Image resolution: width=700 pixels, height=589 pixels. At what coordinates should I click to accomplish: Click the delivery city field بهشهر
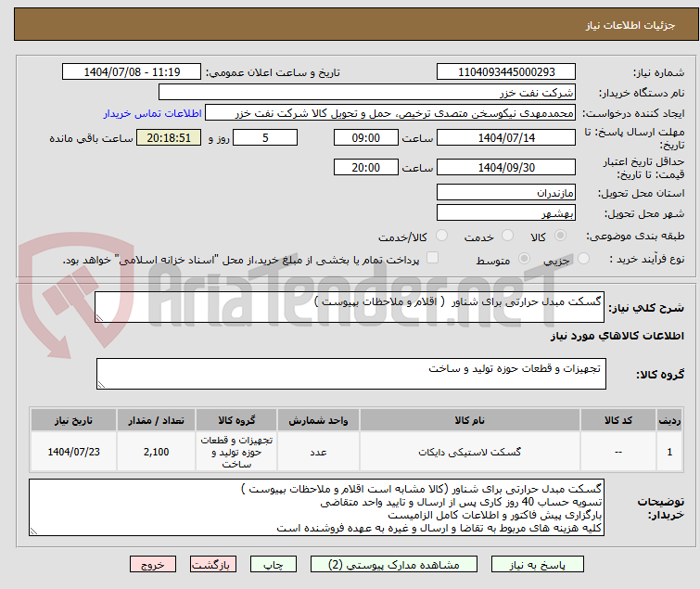pyautogui.click(x=506, y=213)
